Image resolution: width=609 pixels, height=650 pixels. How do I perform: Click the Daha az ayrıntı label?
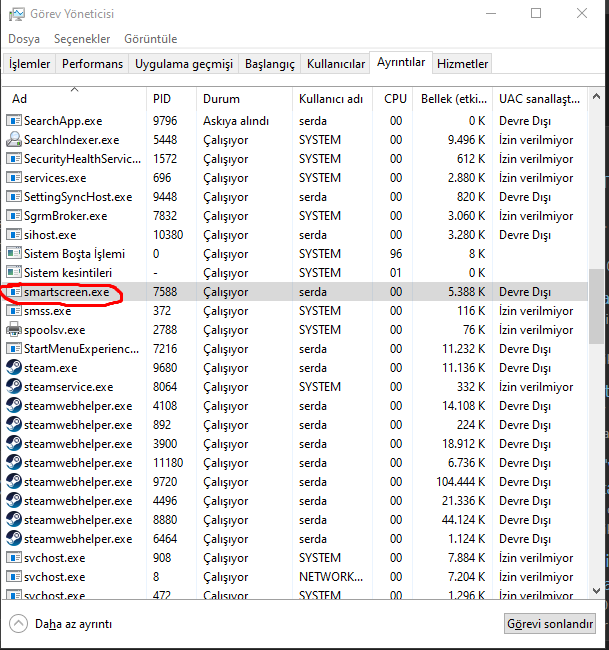[73, 624]
